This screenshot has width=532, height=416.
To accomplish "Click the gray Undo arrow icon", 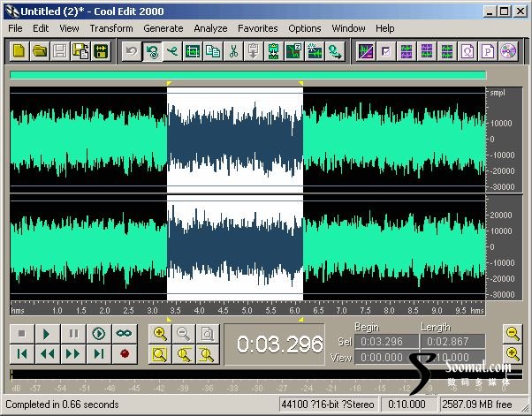I will coord(132,51).
